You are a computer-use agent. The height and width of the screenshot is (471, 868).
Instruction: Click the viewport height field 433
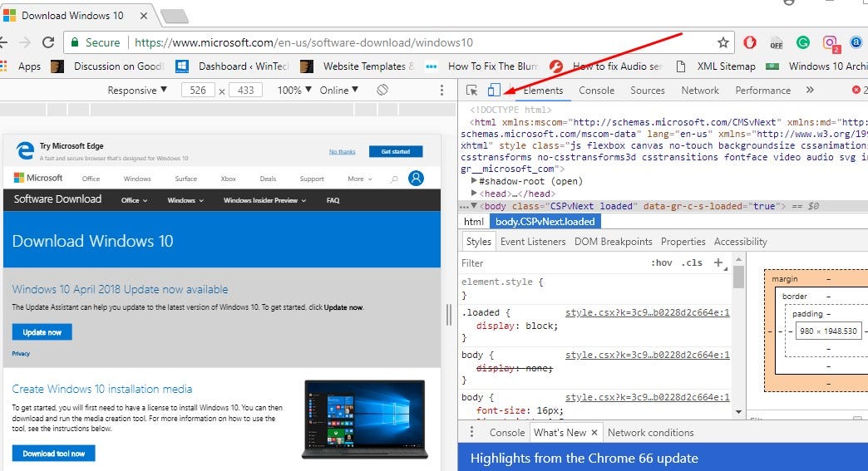(x=246, y=90)
